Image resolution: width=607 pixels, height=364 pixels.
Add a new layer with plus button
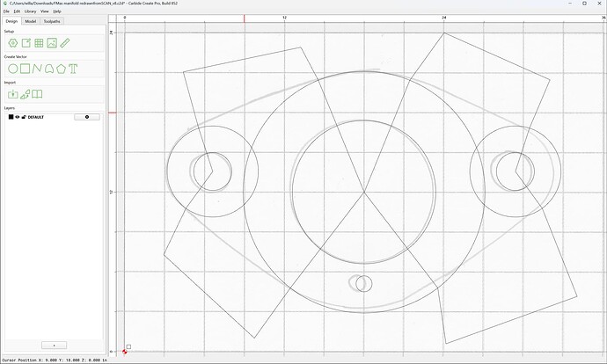[54, 345]
